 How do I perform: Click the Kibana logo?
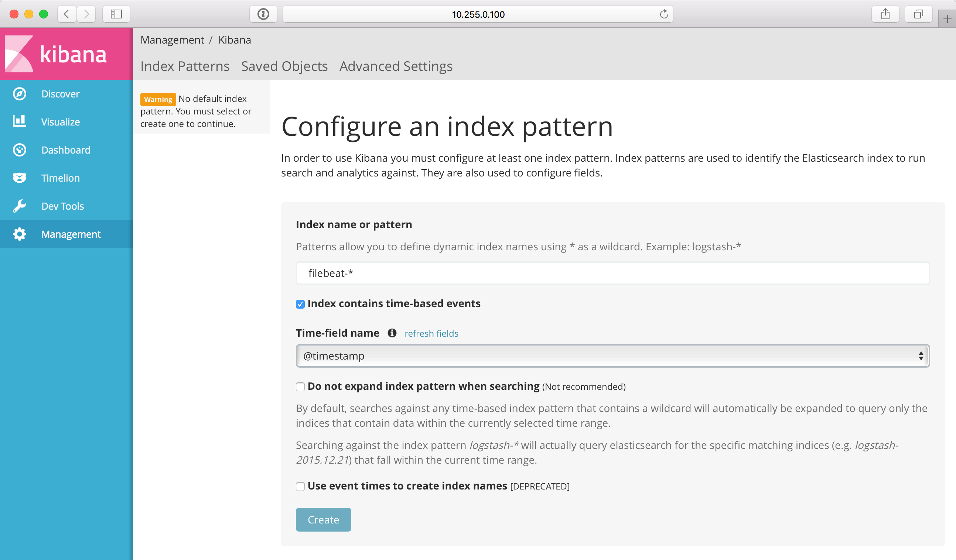[56, 54]
